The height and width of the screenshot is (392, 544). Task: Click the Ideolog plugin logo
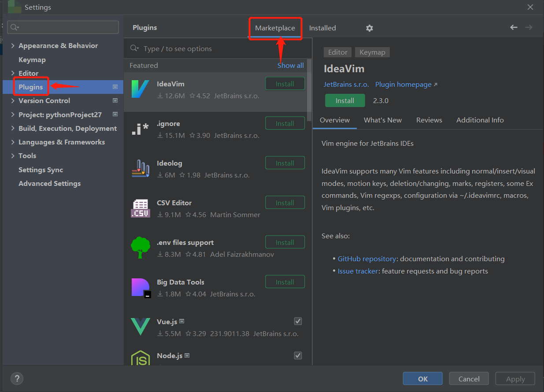pos(141,169)
